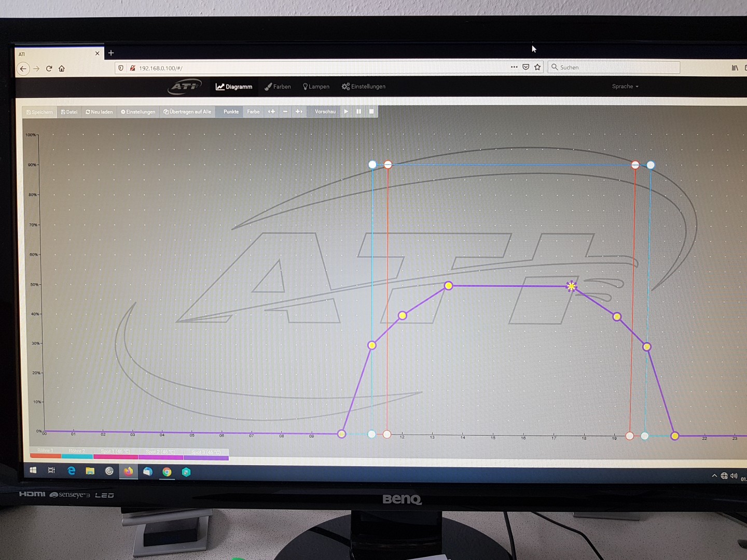The height and width of the screenshot is (560, 747).
Task: Select the highlighted starred curve point
Action: coord(571,286)
